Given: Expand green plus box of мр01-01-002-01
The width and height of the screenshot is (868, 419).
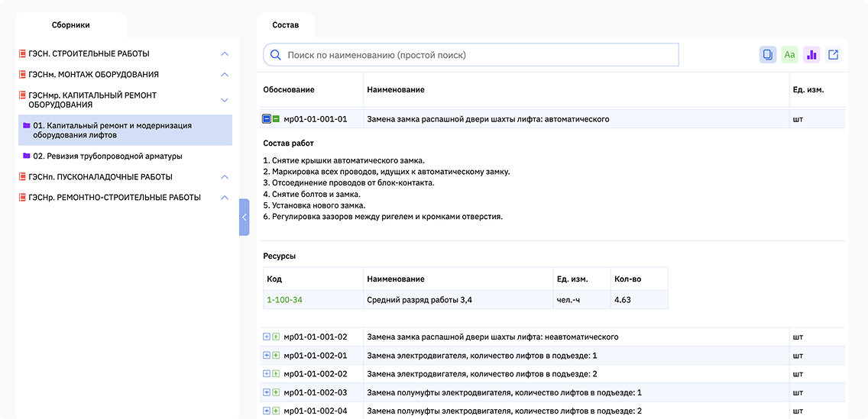Looking at the screenshot, I should click(276, 356).
